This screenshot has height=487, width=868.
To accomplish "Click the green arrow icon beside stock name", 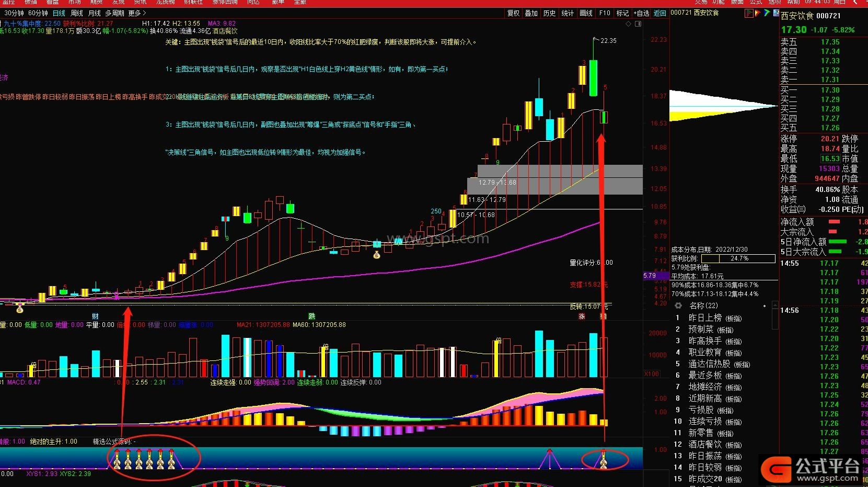I will click(x=767, y=13).
